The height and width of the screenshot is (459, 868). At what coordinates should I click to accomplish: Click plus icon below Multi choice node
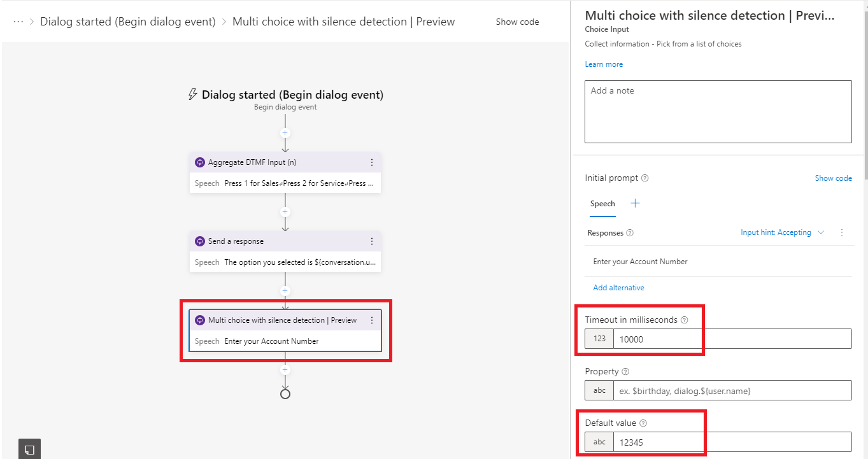(285, 370)
